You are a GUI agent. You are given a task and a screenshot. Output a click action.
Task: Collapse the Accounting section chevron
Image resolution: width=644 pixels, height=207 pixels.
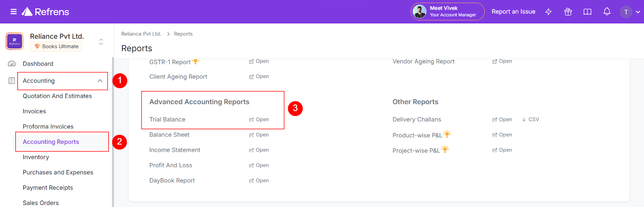[x=100, y=81]
